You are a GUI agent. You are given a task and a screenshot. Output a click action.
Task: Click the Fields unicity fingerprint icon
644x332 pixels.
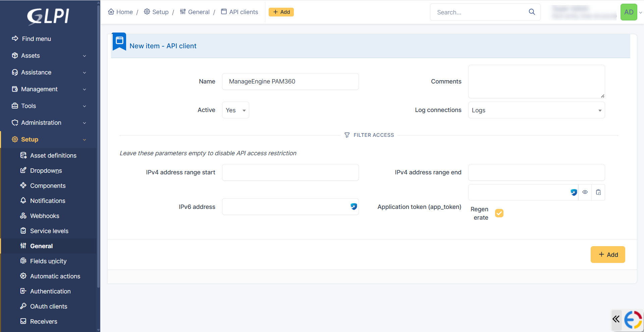[x=23, y=261]
